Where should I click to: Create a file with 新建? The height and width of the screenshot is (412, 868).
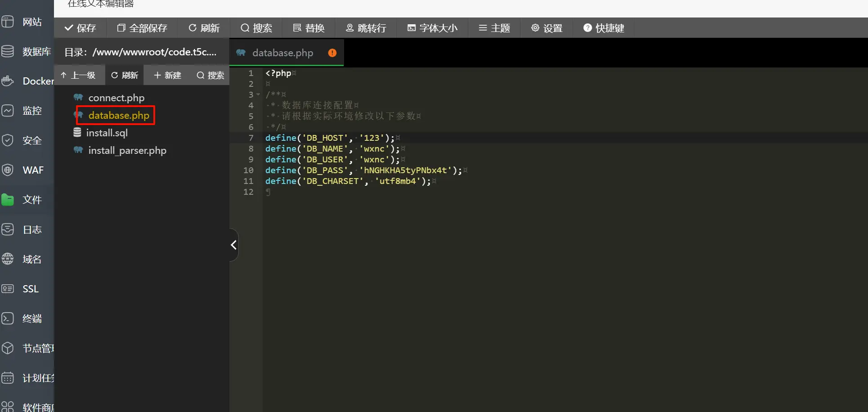[x=166, y=75]
